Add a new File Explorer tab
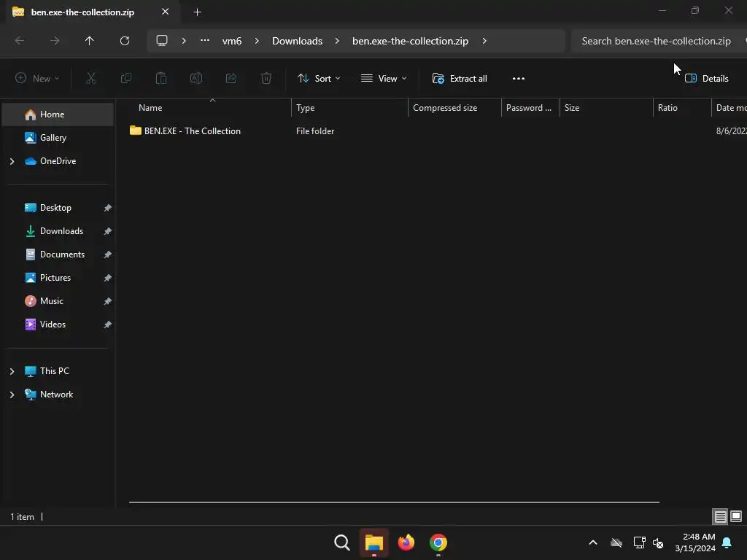The image size is (747, 560). [197, 12]
